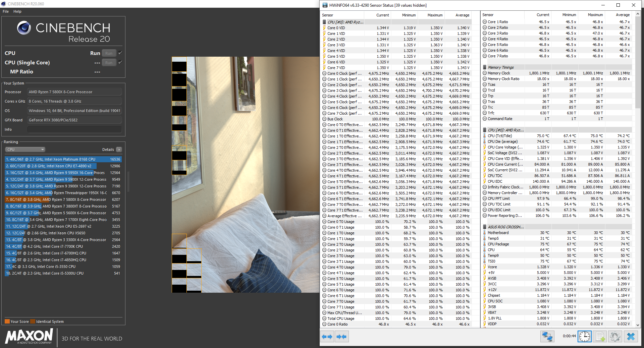The width and height of the screenshot is (644, 348).
Task: Open the Ranking CPU dropdown
Action: pyautogui.click(x=25, y=150)
